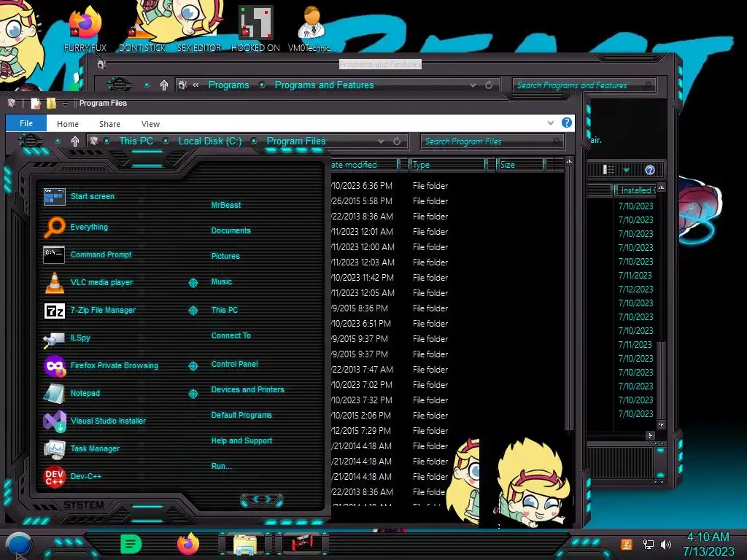
Task: Click Search Programs and Features box
Action: point(584,85)
